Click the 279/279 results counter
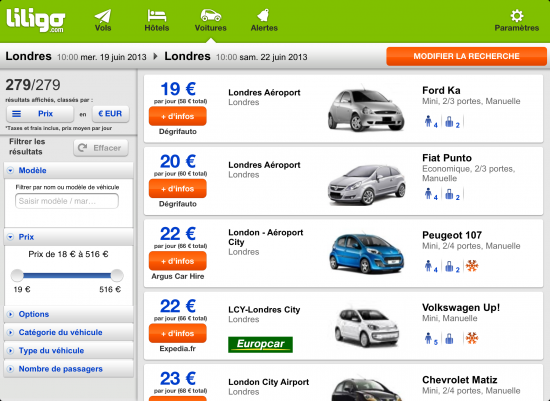 33,85
